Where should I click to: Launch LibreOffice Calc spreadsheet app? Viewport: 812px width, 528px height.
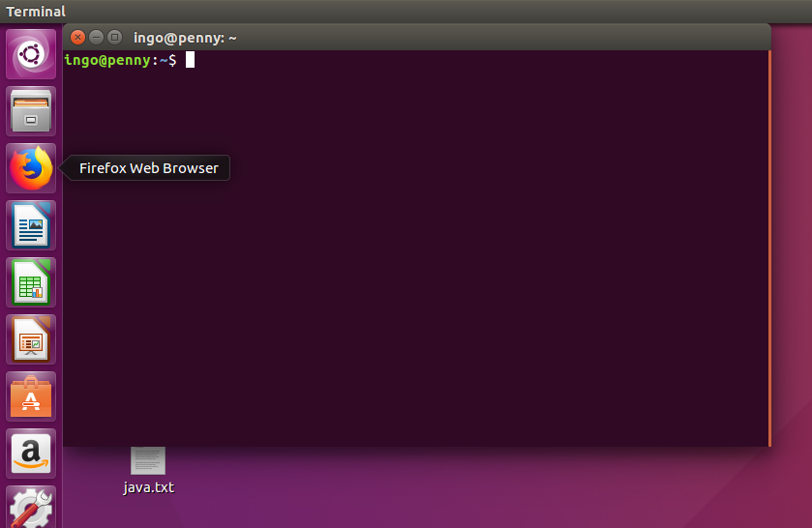31,282
